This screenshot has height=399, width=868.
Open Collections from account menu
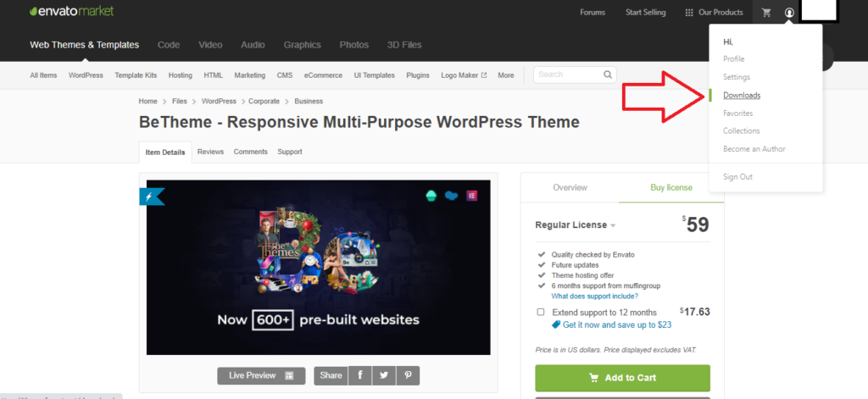pyautogui.click(x=741, y=130)
